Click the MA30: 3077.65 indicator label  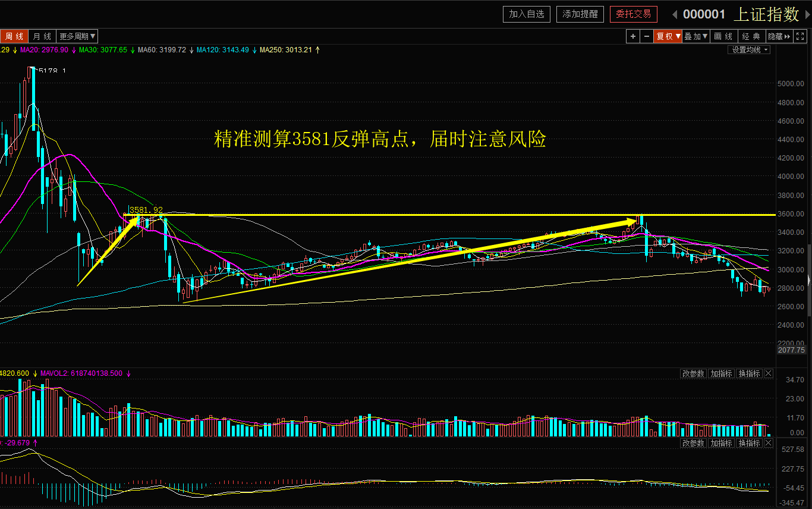point(103,50)
